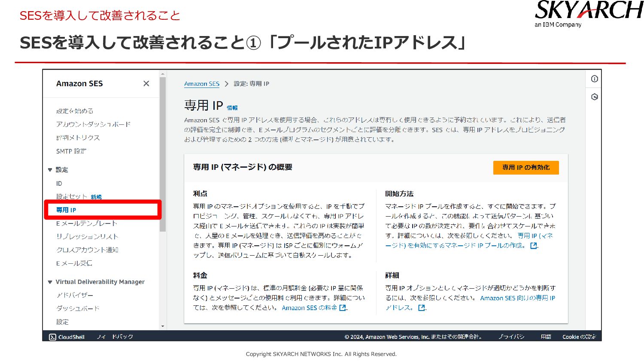Open アカウントダッシュボード
This screenshot has width=644, height=362.
pyautogui.click(x=93, y=124)
